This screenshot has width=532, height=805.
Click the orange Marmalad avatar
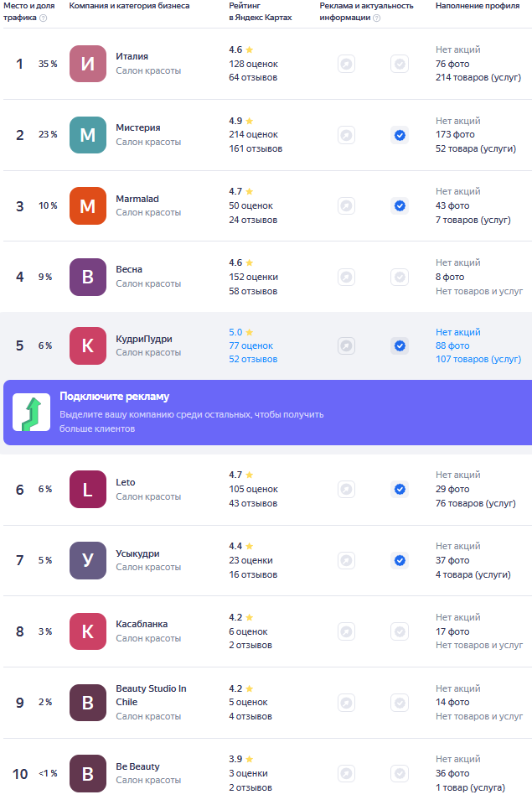88,205
